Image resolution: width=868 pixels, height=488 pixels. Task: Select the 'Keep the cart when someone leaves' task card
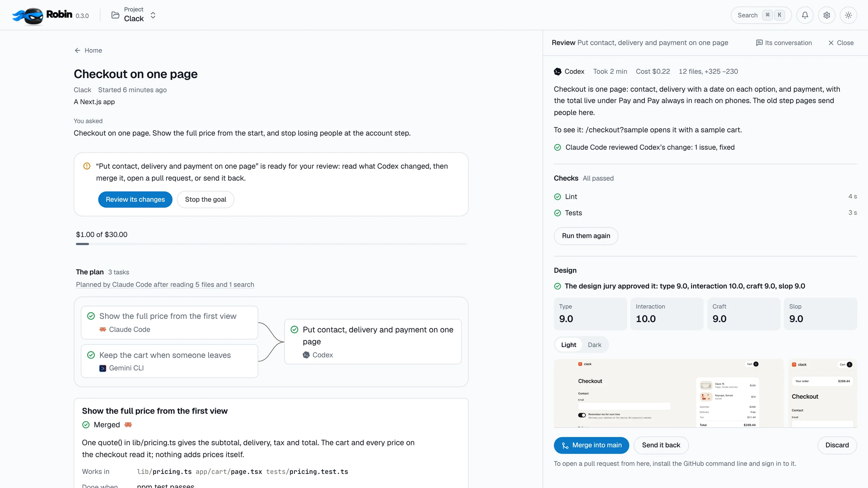click(x=169, y=361)
